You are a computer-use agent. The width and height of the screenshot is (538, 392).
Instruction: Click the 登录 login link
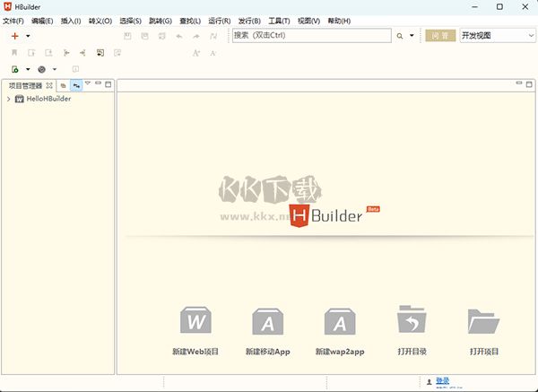[x=442, y=380]
